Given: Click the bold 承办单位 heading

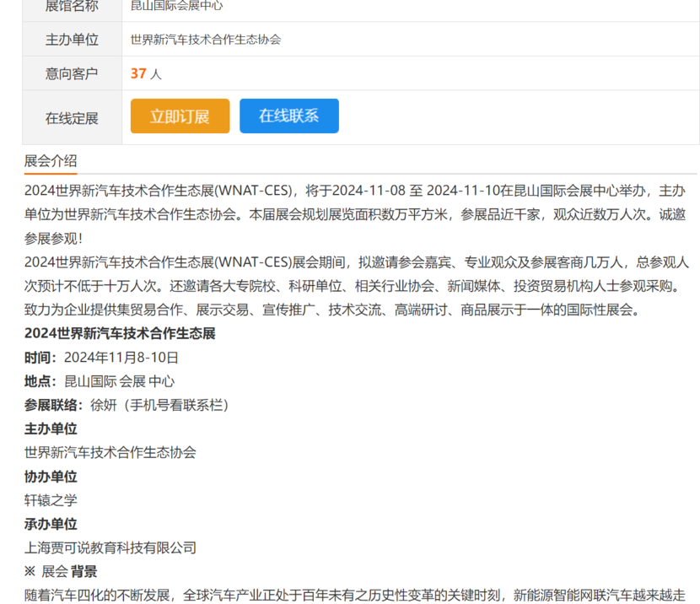Looking at the screenshot, I should pos(51,524).
